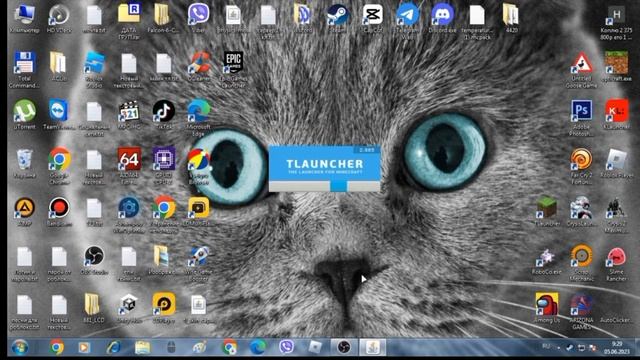Open the KLauncher red desktop shortcut
Image resolution: width=640 pixels, height=360 pixels.
(x=616, y=115)
